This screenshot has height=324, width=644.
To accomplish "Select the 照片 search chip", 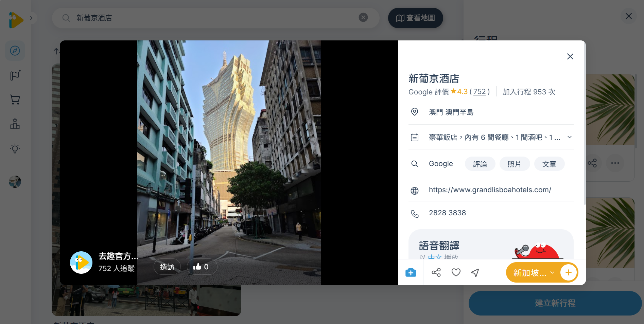I will tap(515, 164).
